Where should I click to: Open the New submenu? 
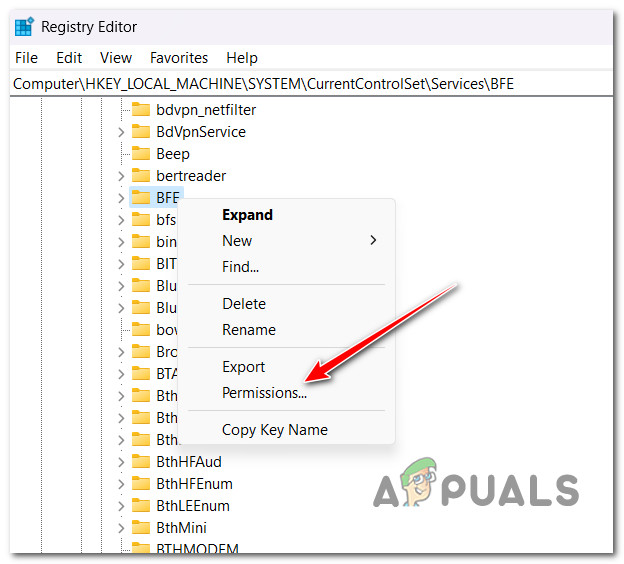(287, 240)
